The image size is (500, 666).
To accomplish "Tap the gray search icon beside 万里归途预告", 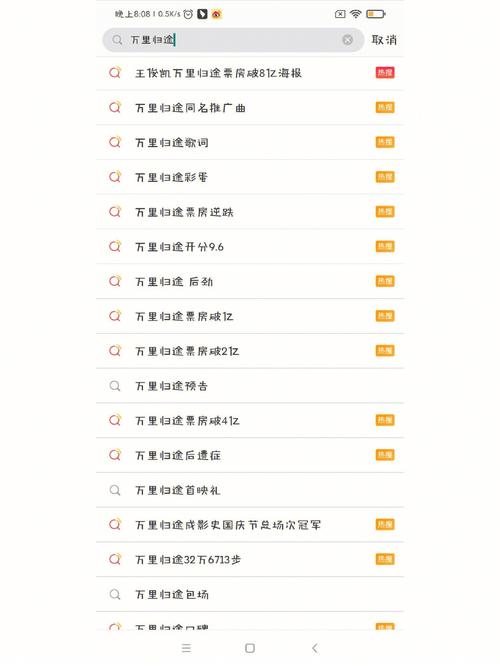I will [x=115, y=386].
